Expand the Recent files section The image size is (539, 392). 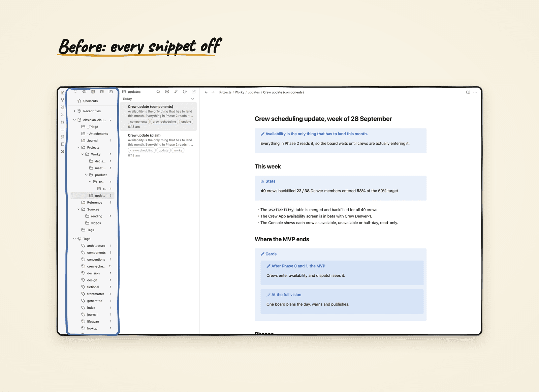74,111
